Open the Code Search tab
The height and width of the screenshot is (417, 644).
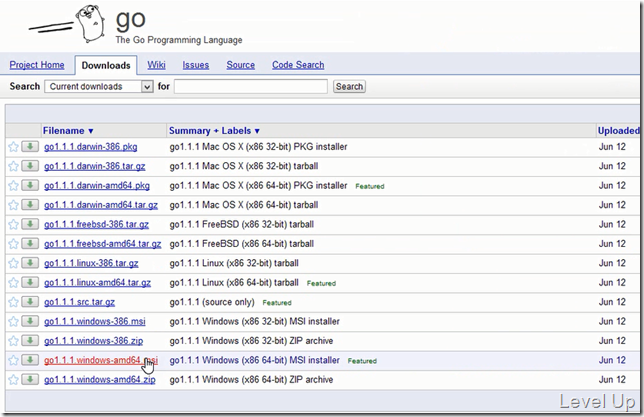click(x=298, y=65)
